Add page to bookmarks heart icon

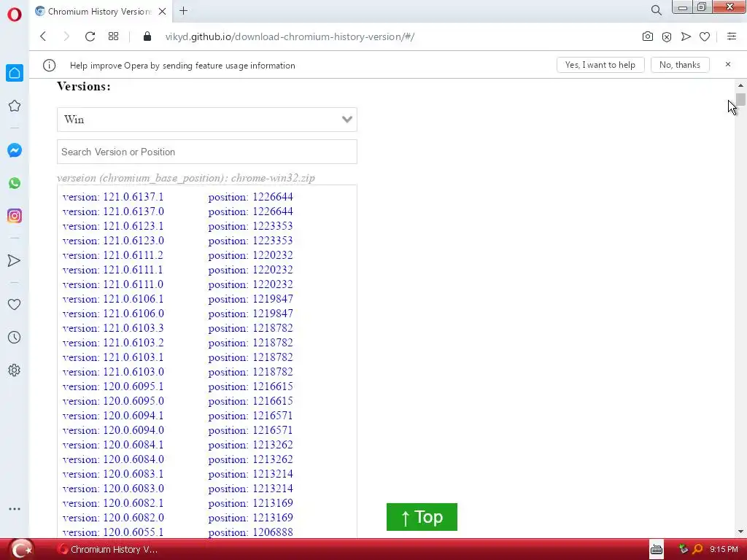(705, 36)
